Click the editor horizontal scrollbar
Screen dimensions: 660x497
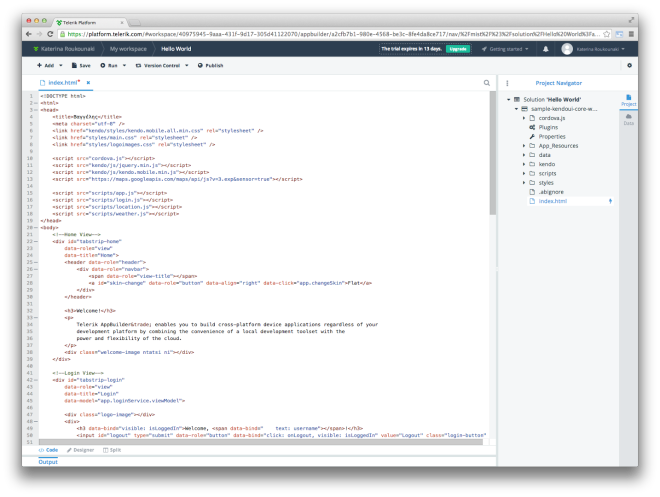pyautogui.click(x=261, y=442)
